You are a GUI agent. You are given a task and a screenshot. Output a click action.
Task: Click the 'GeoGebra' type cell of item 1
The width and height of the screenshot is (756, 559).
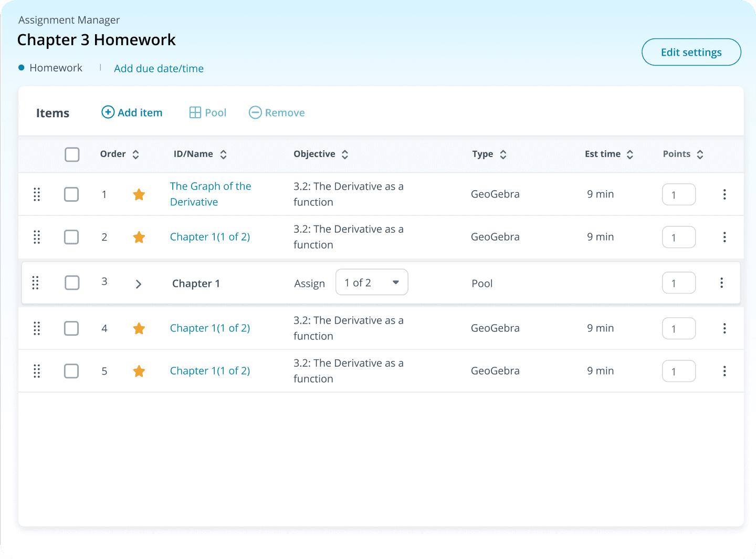click(x=495, y=194)
